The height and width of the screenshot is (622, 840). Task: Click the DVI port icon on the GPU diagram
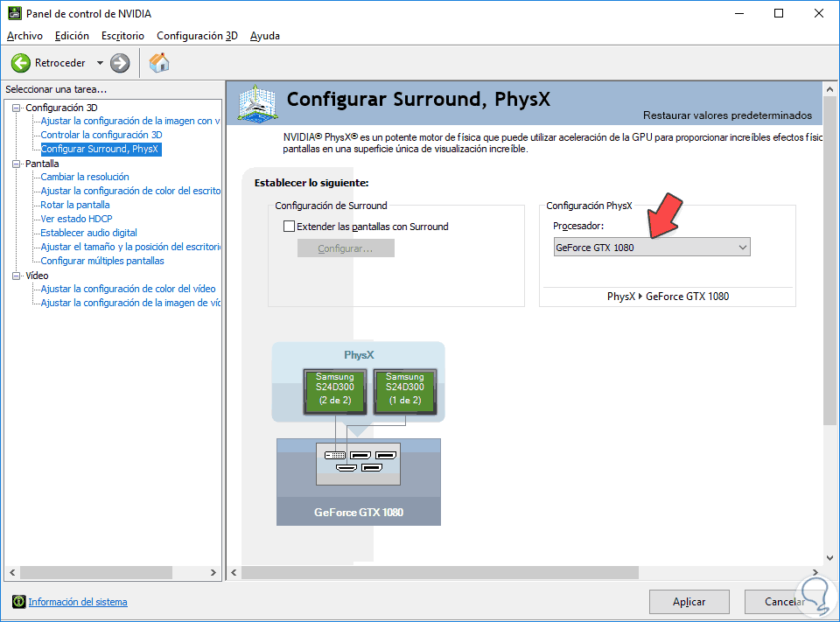pos(335,456)
